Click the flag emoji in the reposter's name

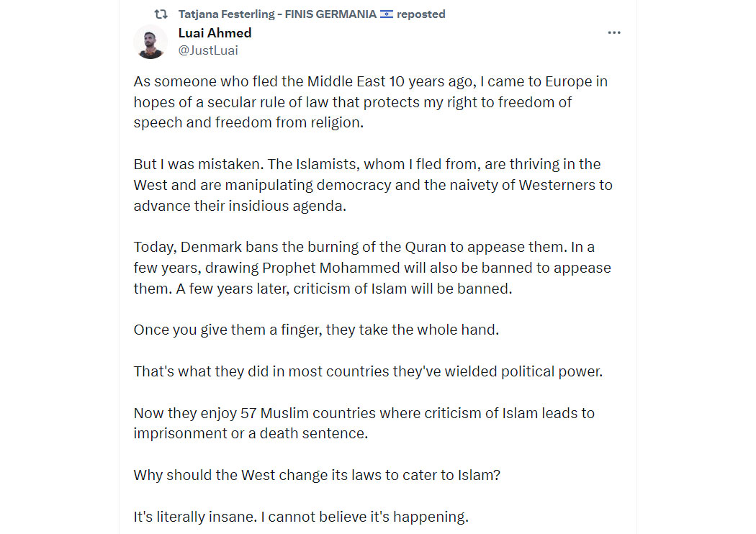[x=386, y=14]
